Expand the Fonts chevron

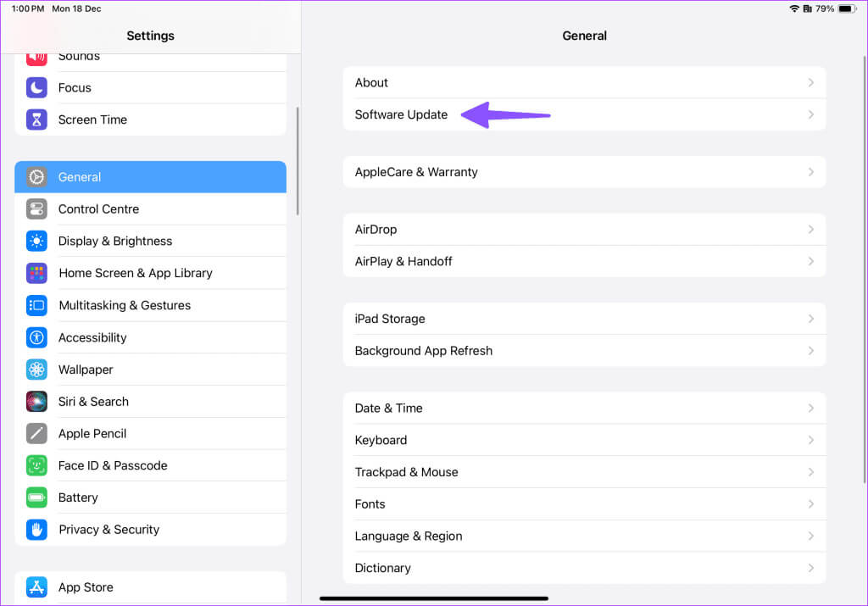click(x=811, y=504)
